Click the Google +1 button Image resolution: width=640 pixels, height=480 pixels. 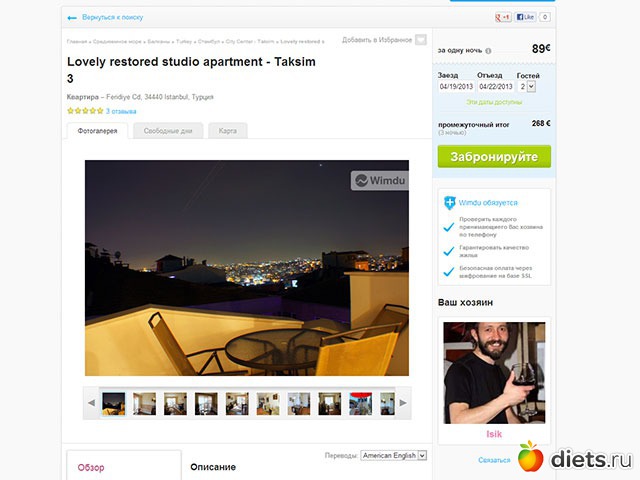coord(503,18)
